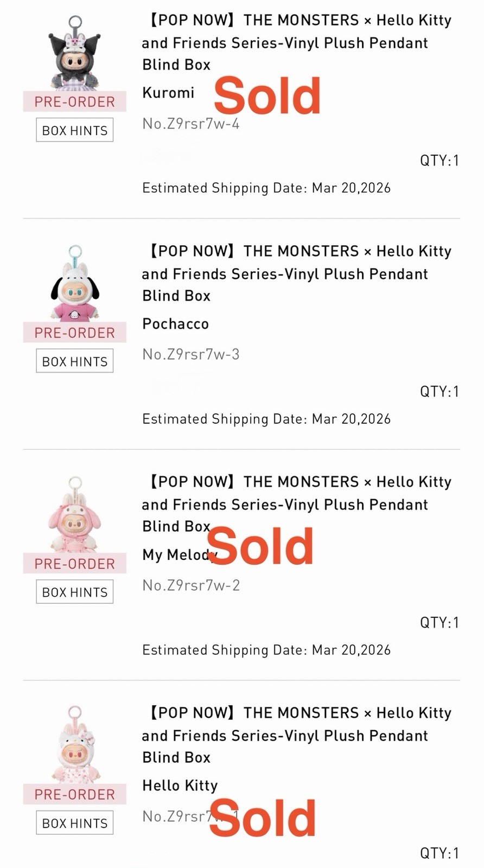Open BOX HINTS for My Melody item

(75, 592)
